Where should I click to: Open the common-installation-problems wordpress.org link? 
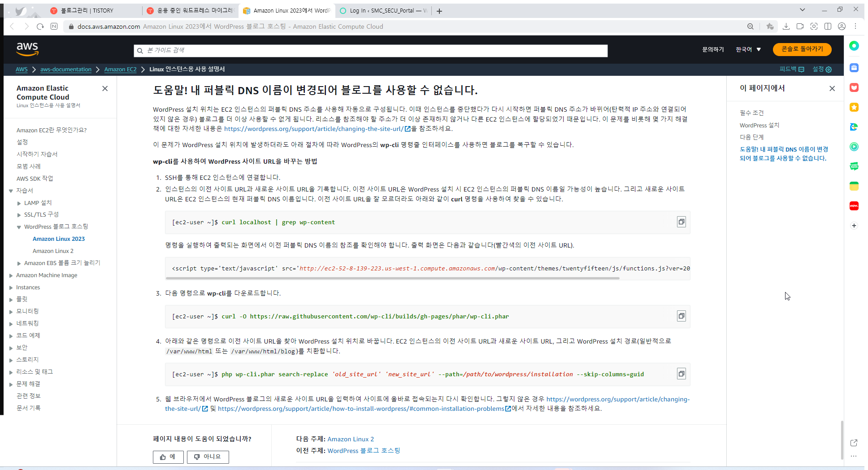361,409
